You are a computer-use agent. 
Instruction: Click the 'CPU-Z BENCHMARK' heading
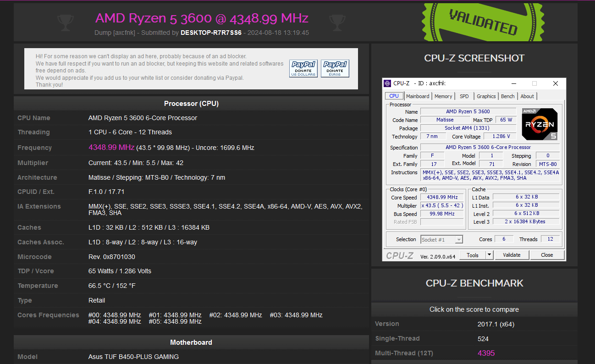coord(474,283)
